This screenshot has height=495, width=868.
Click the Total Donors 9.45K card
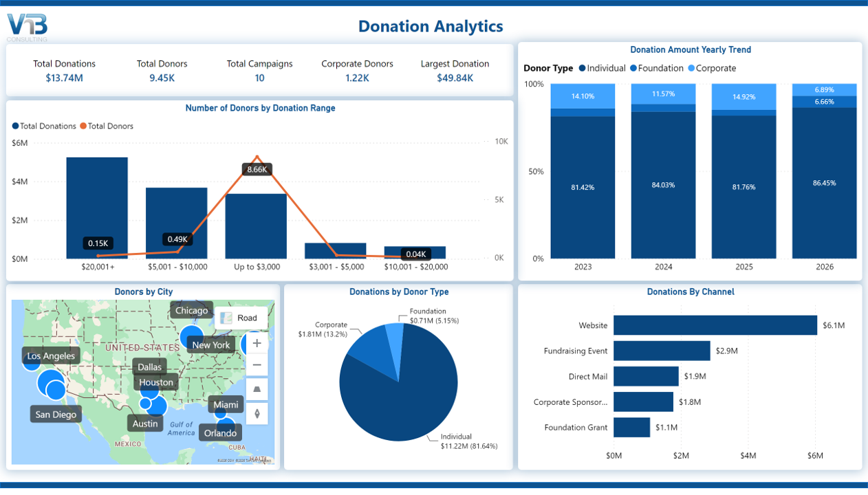pos(162,71)
